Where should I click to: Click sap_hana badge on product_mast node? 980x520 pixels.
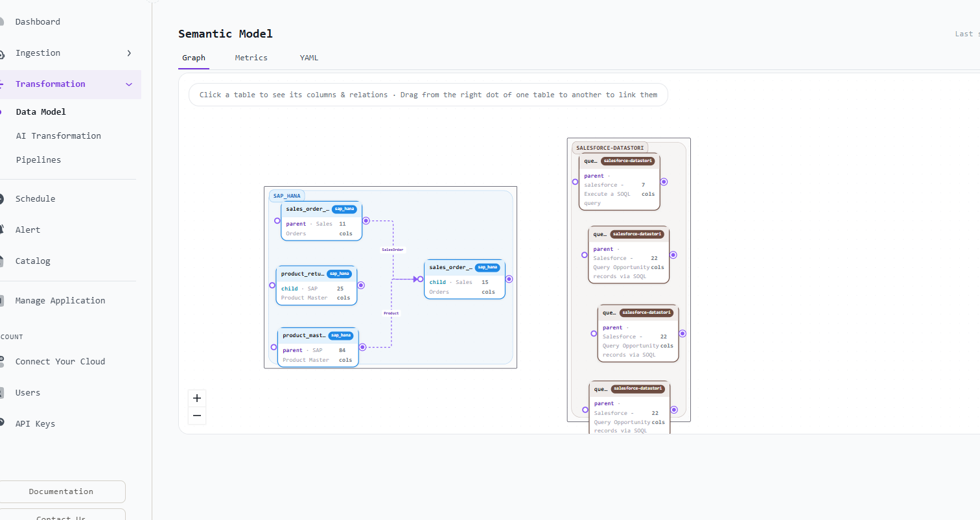(341, 335)
